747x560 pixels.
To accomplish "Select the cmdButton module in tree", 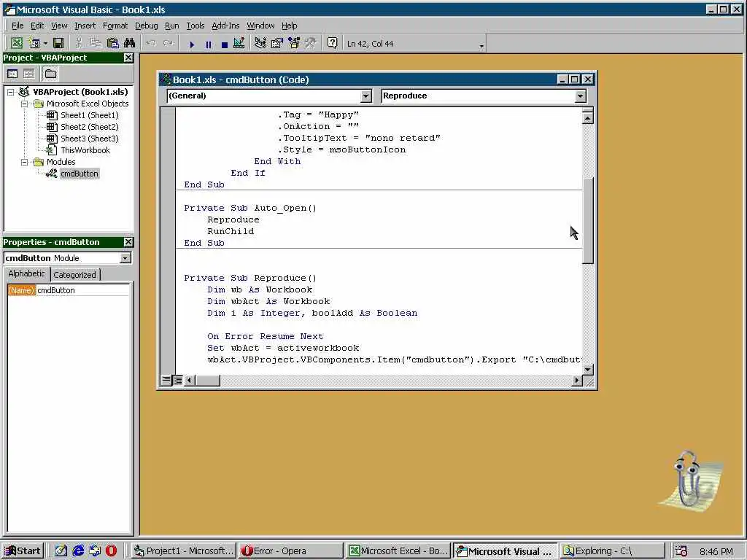I will click(80, 174).
